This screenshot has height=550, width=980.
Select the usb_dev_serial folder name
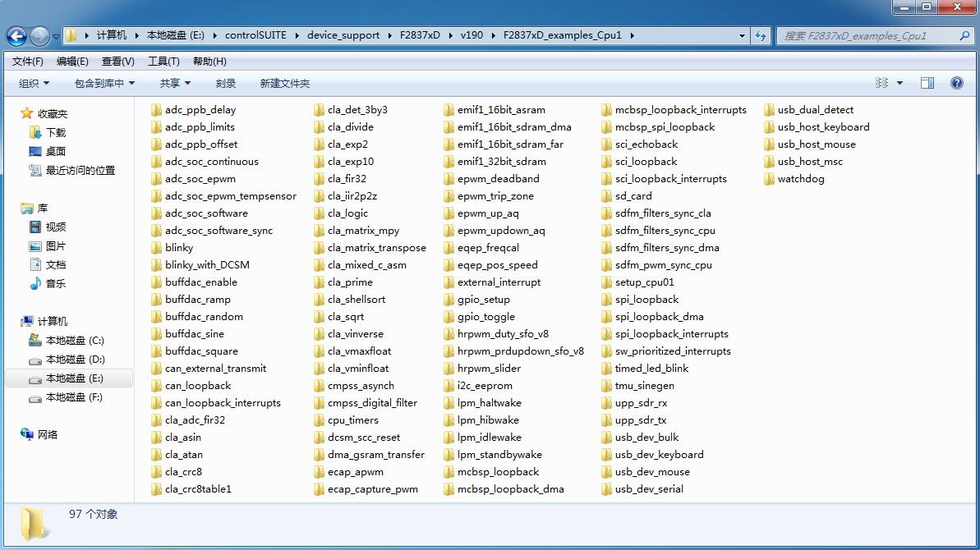coord(650,489)
